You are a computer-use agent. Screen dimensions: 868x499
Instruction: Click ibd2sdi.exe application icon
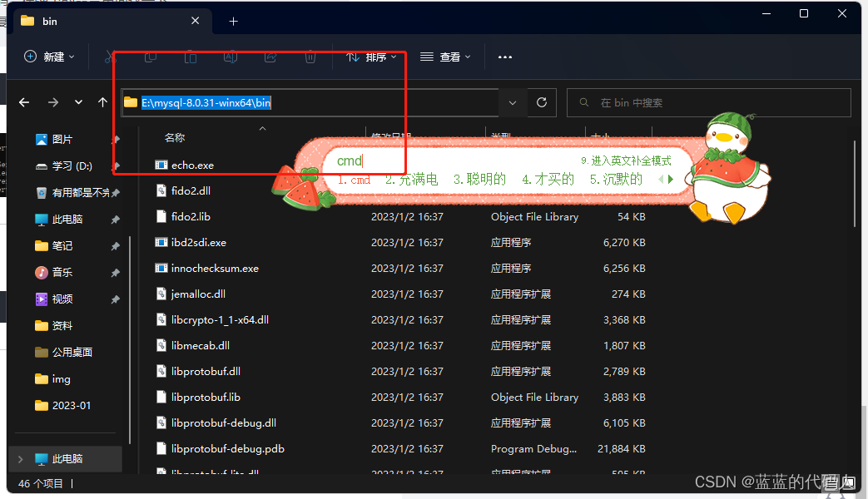coord(161,242)
